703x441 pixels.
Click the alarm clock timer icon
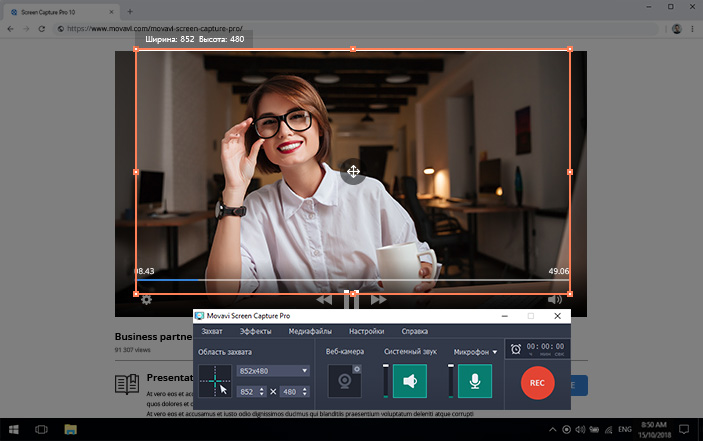(x=515, y=349)
